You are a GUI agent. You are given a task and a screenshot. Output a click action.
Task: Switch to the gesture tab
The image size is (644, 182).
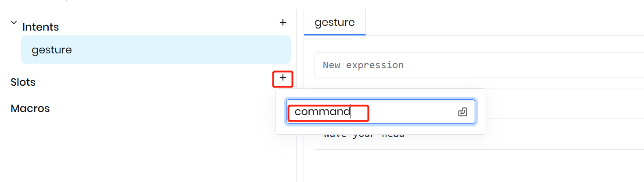point(335,22)
